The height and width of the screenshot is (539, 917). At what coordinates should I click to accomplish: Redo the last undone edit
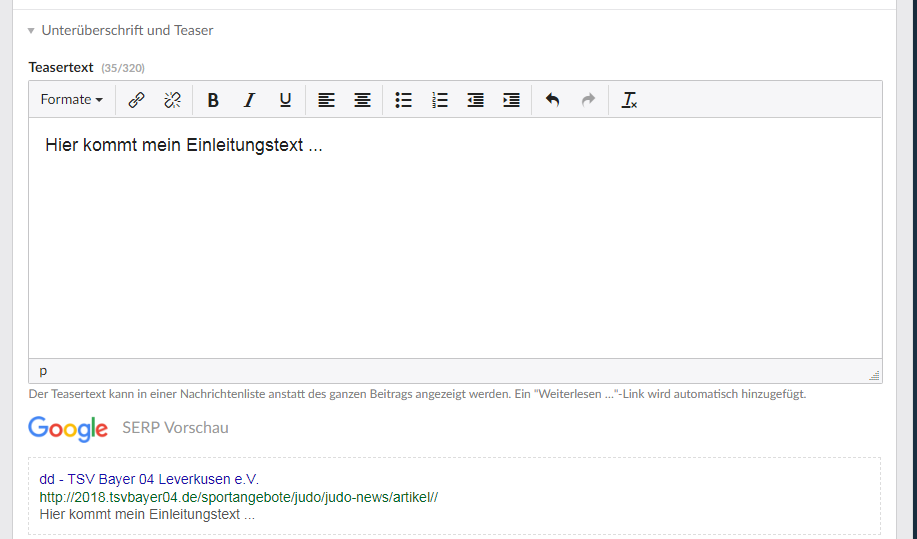[x=588, y=100]
